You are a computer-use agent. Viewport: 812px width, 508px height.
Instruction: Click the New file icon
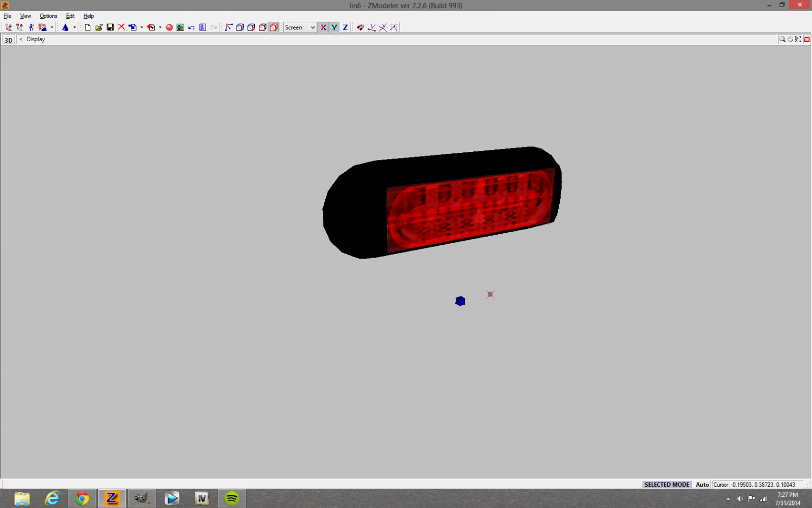(88, 27)
